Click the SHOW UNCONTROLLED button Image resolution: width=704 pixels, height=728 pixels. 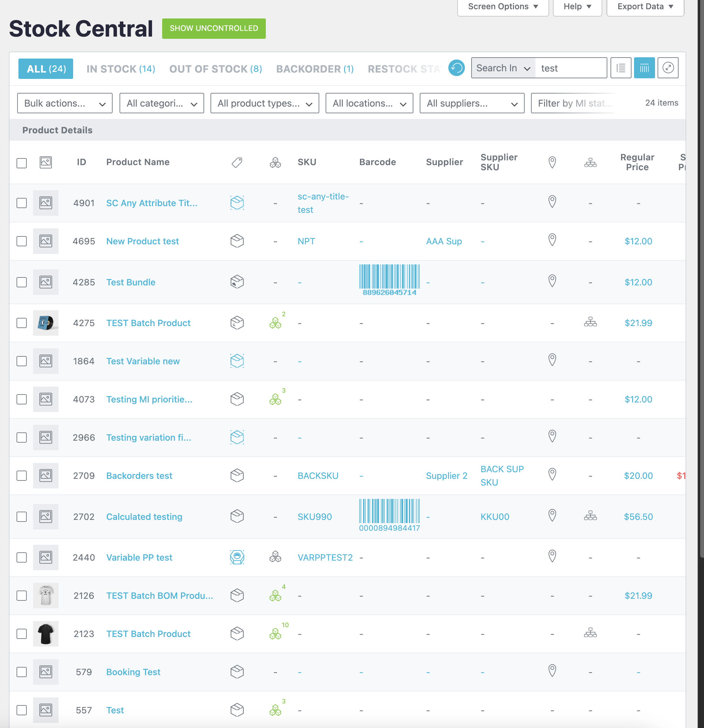tap(214, 29)
